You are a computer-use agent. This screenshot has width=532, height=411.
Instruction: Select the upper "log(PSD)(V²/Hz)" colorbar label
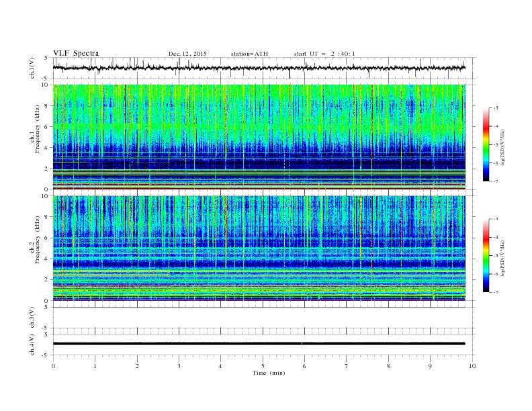coord(502,147)
